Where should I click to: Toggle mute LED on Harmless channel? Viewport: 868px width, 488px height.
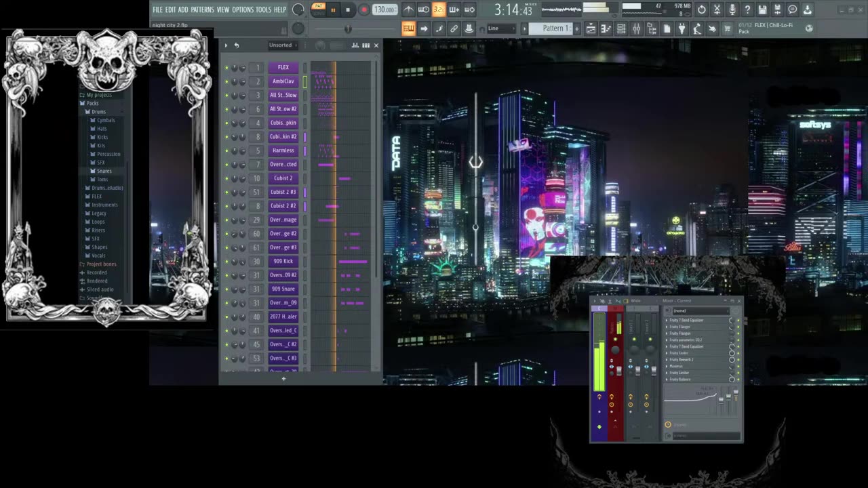point(226,150)
